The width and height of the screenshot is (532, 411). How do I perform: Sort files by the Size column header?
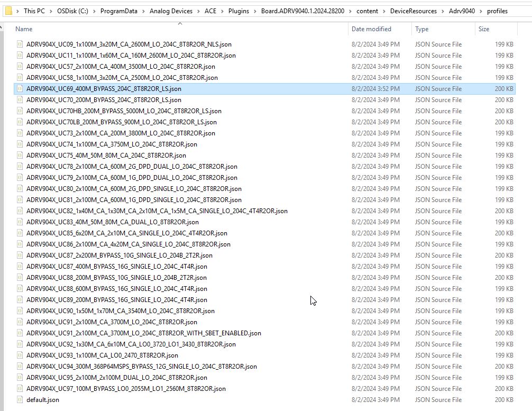point(483,29)
